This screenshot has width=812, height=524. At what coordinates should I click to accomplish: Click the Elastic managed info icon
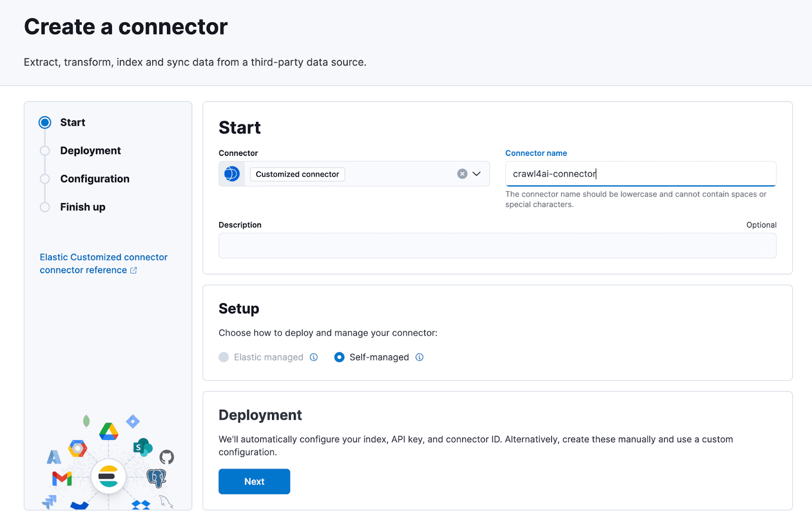pos(314,357)
